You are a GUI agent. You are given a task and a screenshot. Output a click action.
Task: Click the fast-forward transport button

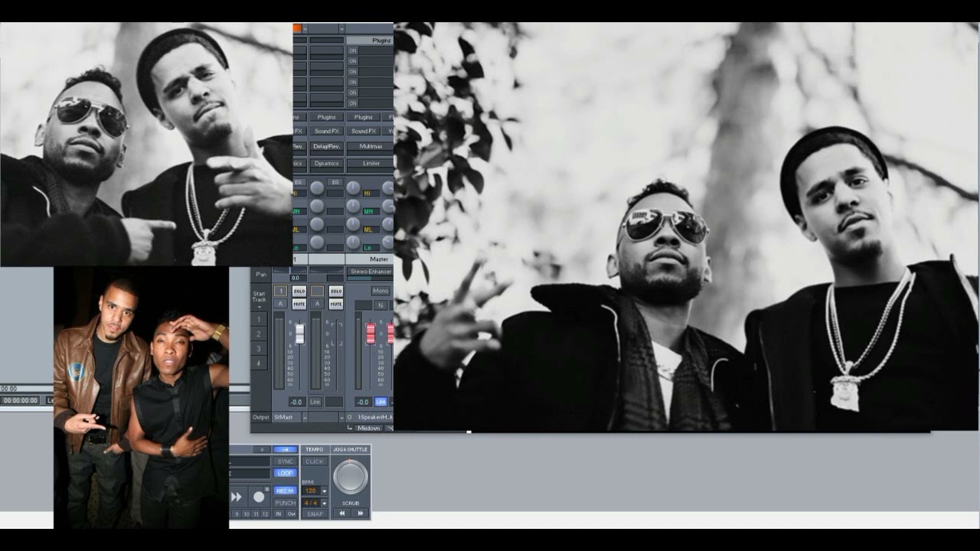click(x=237, y=497)
